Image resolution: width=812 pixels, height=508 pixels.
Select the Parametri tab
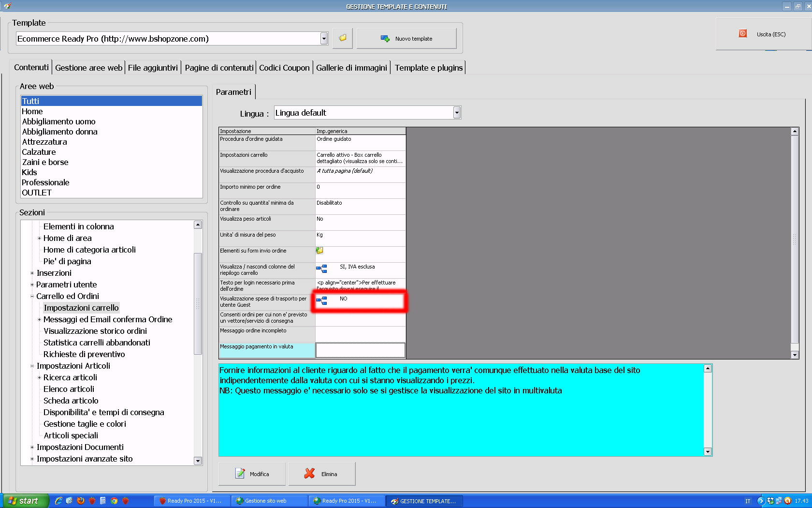click(x=233, y=92)
